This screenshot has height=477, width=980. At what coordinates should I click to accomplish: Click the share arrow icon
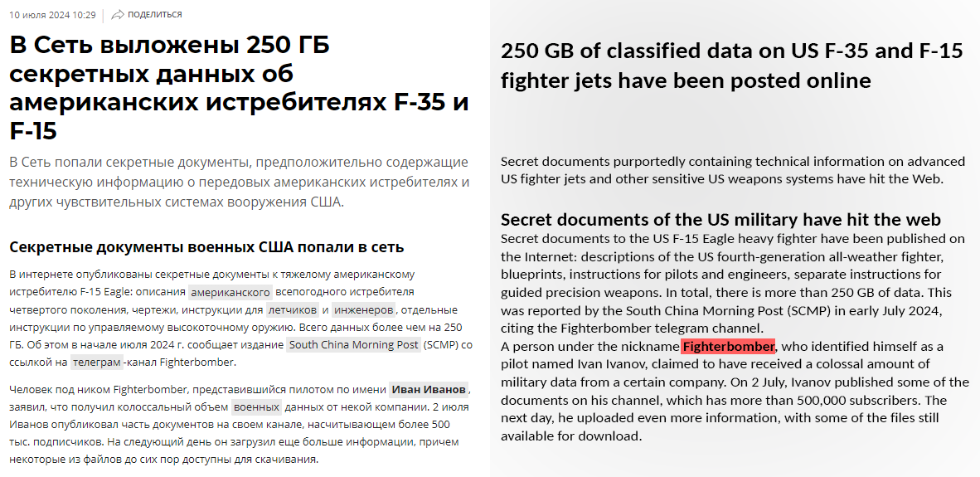click(118, 14)
